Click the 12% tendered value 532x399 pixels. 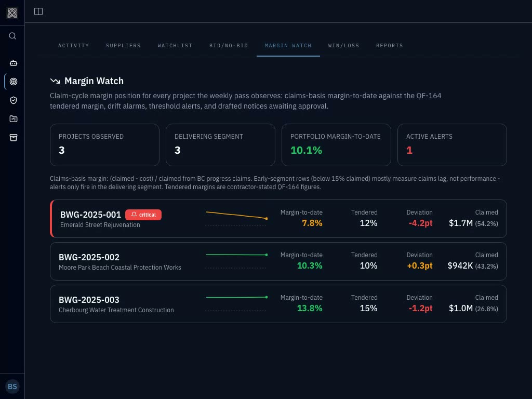(x=368, y=223)
